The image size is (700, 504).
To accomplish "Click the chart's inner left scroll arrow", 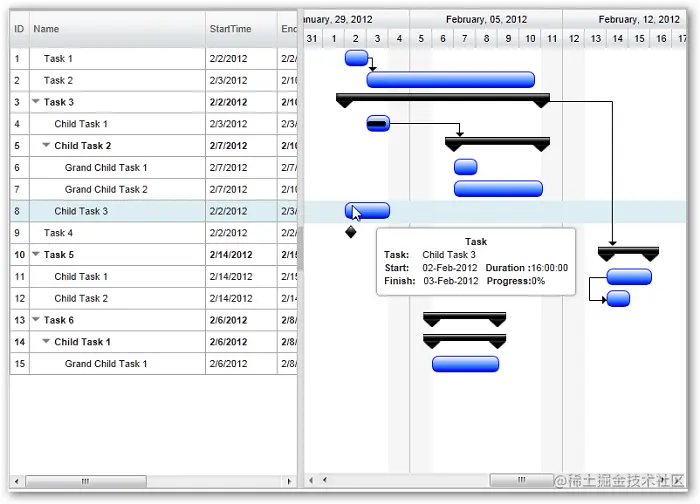I will click(x=325, y=480).
